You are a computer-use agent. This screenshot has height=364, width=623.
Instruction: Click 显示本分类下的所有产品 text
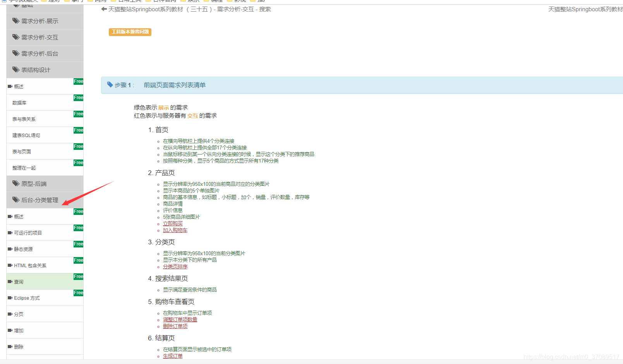click(x=190, y=260)
